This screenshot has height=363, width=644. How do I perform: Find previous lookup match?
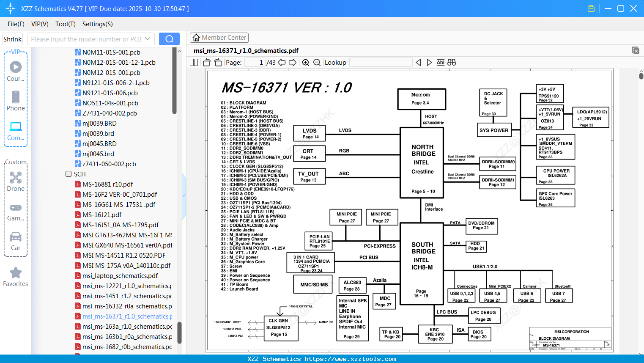418,63
